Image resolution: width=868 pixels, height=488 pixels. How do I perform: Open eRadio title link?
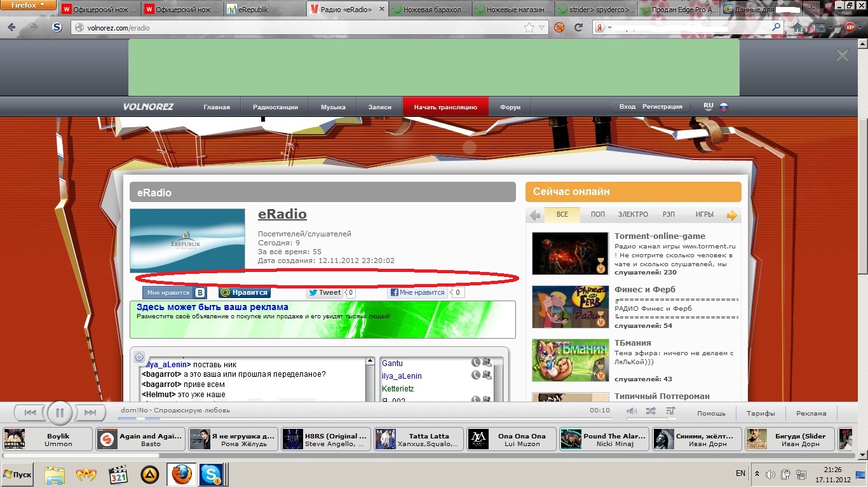(x=282, y=214)
